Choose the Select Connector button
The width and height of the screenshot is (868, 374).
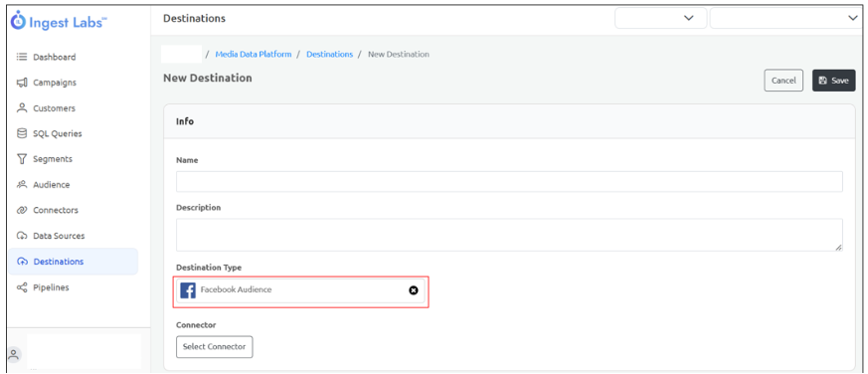pyautogui.click(x=214, y=347)
